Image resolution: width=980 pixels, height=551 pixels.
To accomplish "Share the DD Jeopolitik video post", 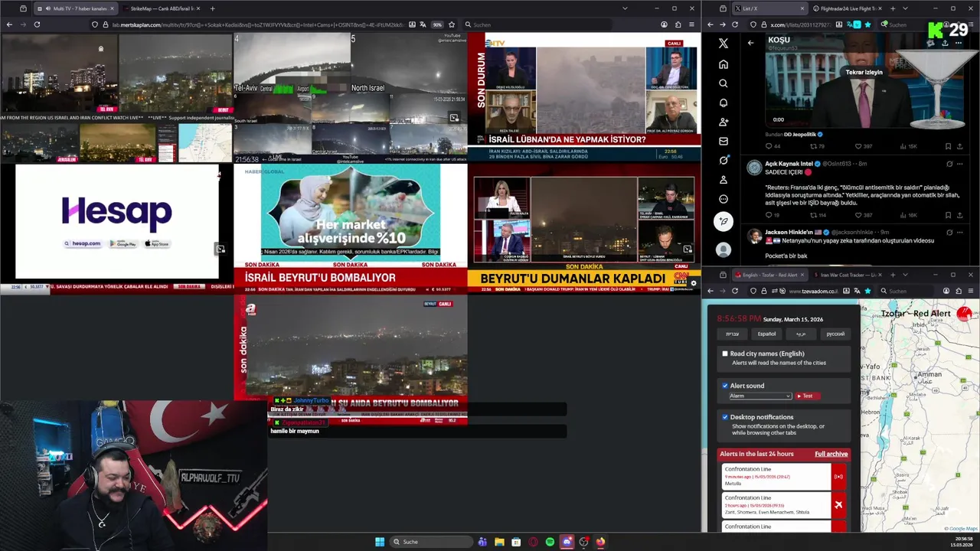I will click(x=959, y=146).
